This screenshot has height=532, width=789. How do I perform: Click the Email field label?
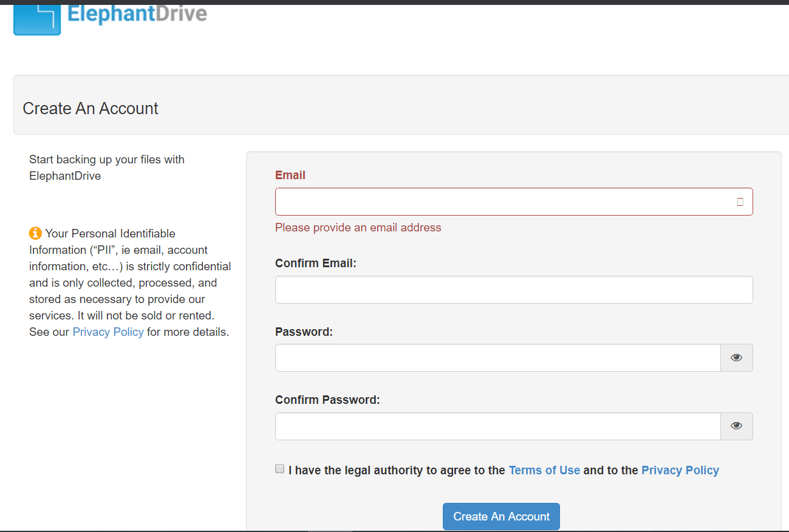(x=290, y=175)
